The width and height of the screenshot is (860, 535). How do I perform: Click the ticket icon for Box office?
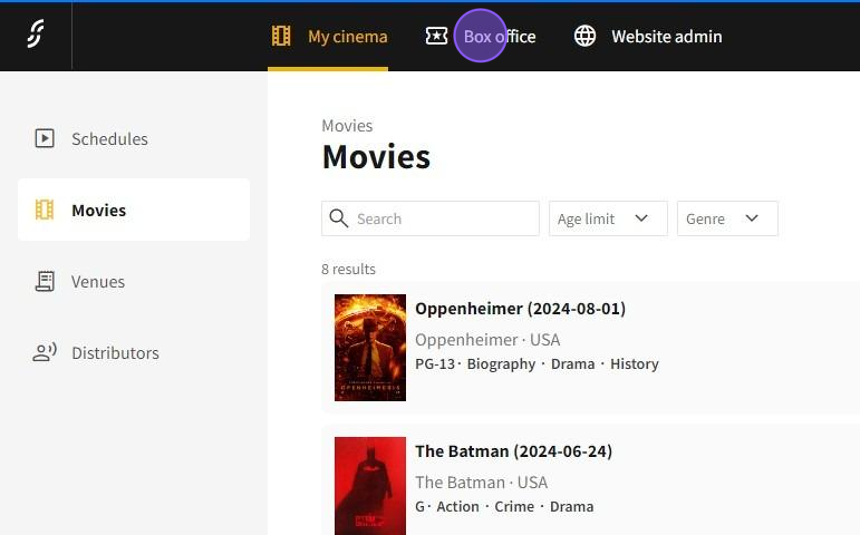[x=436, y=36]
